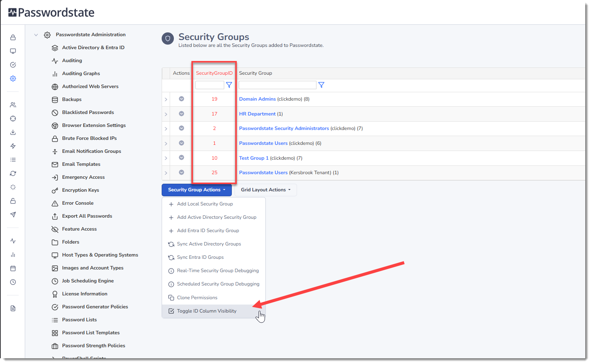Sort by SecurityGroupID column header
The image size is (591, 364).
tap(214, 73)
